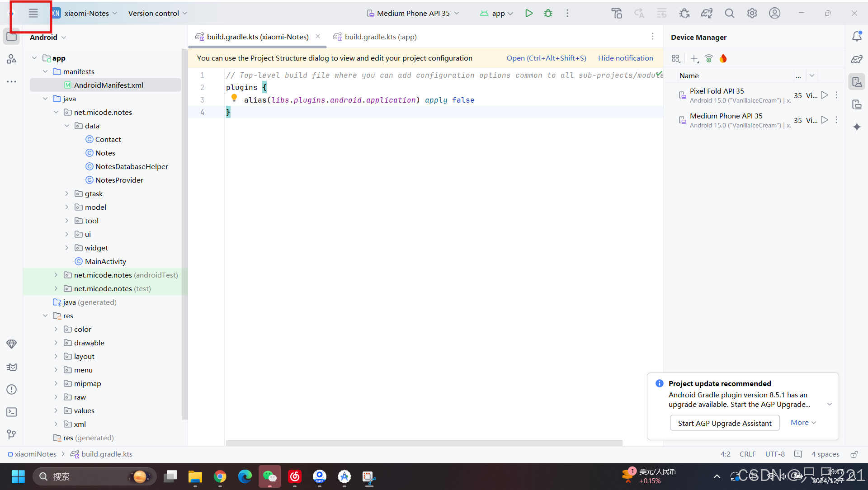Click the Debug app bug icon
Image resolution: width=868 pixels, height=490 pixels.
click(x=548, y=13)
